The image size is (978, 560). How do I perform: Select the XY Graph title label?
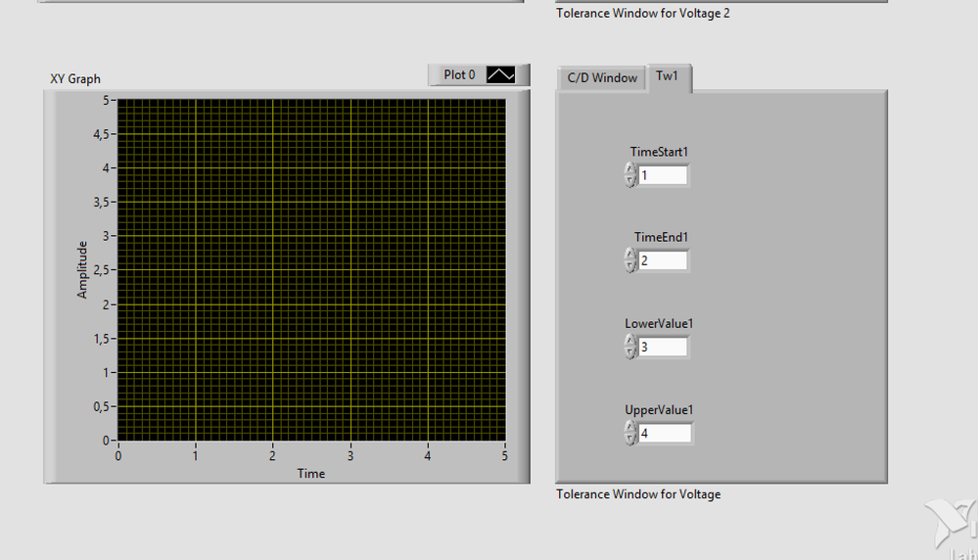point(75,79)
